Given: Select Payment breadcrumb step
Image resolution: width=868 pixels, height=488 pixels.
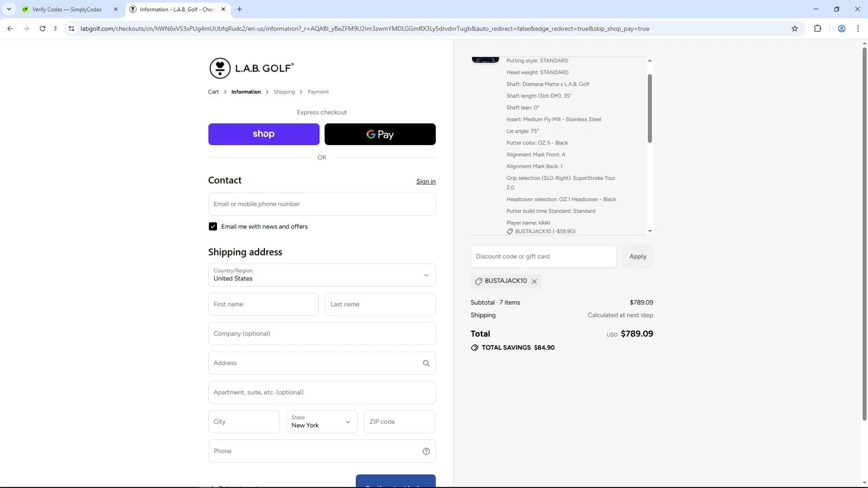Looking at the screenshot, I should tap(318, 92).
